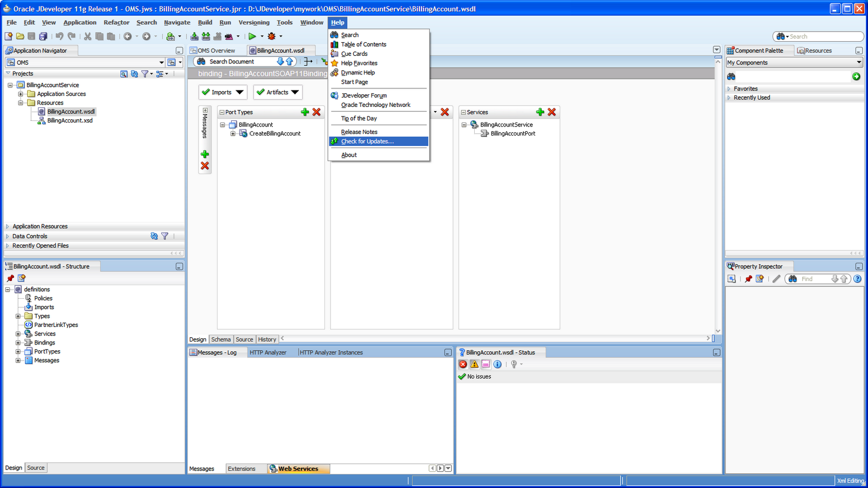Click the Open folder toolbar icon
The width and height of the screenshot is (868, 488).
point(20,36)
